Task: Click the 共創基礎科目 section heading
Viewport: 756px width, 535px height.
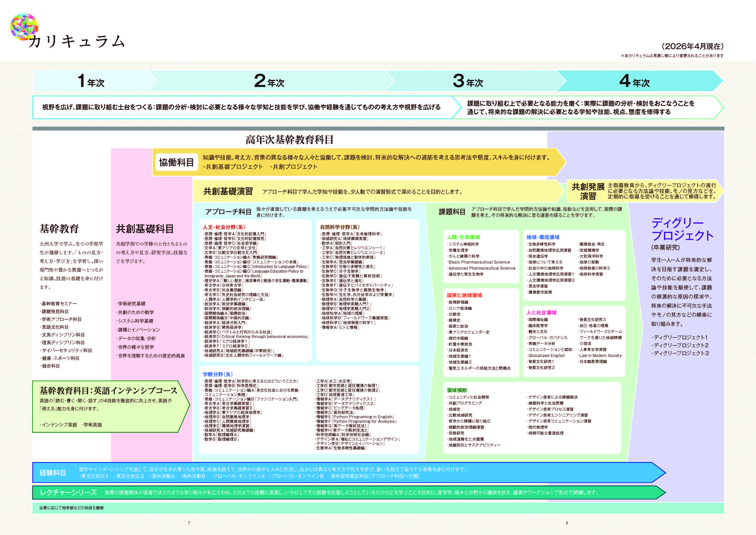Action: (145, 229)
